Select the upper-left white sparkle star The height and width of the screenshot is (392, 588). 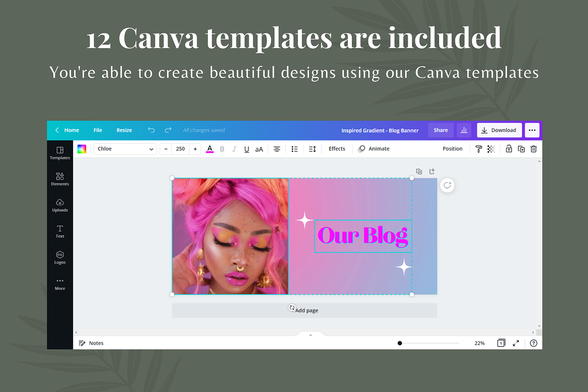(304, 220)
